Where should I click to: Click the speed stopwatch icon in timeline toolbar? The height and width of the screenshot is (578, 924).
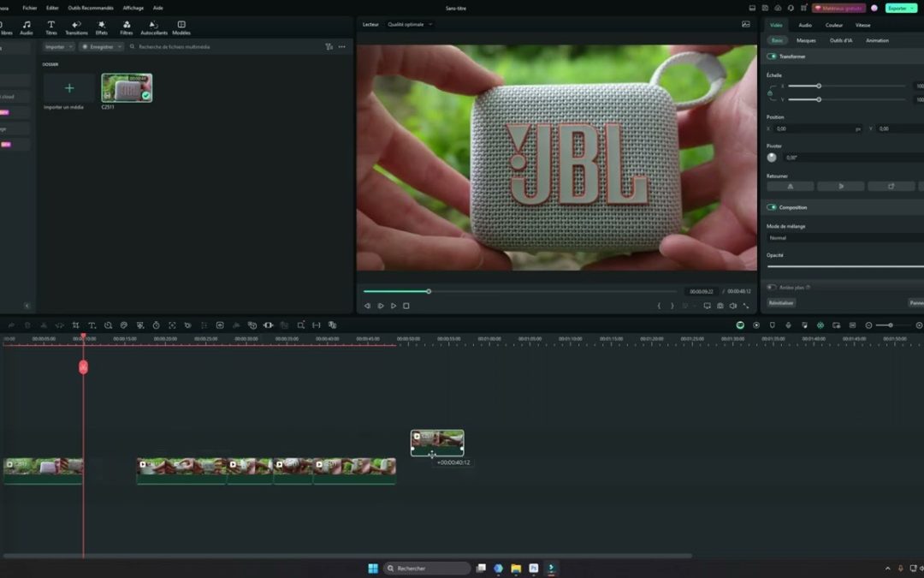click(157, 325)
